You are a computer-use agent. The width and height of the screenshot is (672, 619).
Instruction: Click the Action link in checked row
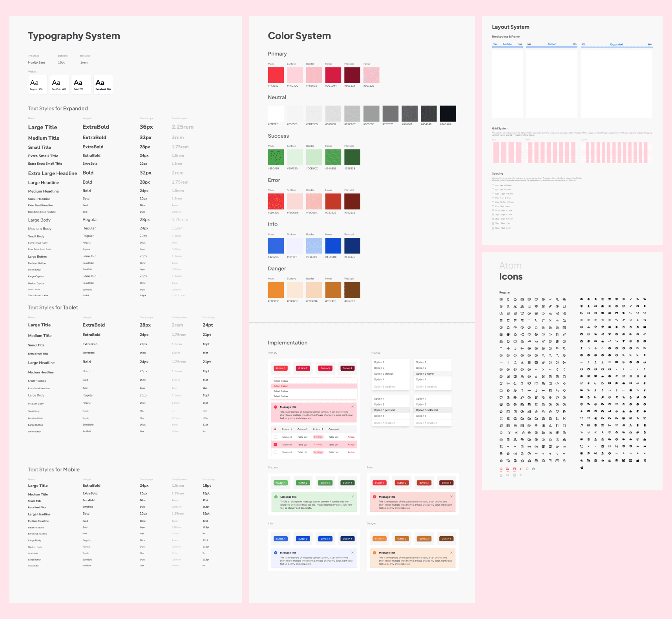[x=351, y=445]
